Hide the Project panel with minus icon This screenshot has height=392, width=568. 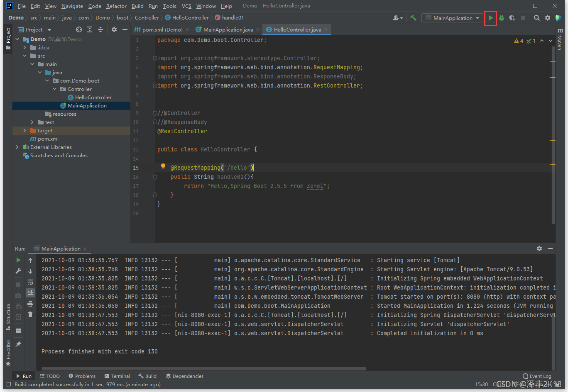click(125, 29)
